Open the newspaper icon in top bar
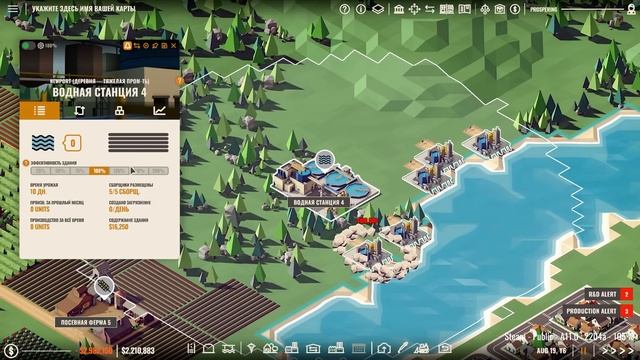640x360 pixels. (x=447, y=9)
